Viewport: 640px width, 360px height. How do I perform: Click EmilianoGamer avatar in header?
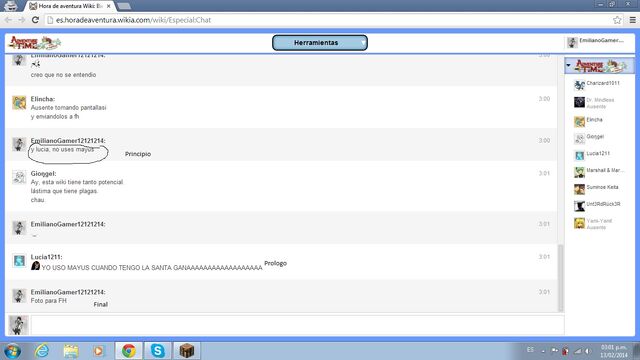(x=572, y=42)
